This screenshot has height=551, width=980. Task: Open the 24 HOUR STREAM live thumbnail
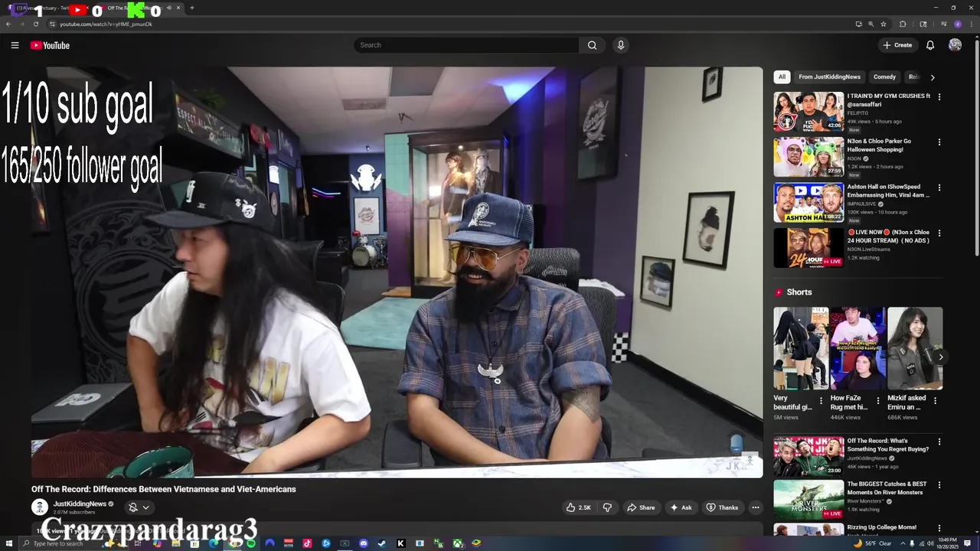point(808,247)
